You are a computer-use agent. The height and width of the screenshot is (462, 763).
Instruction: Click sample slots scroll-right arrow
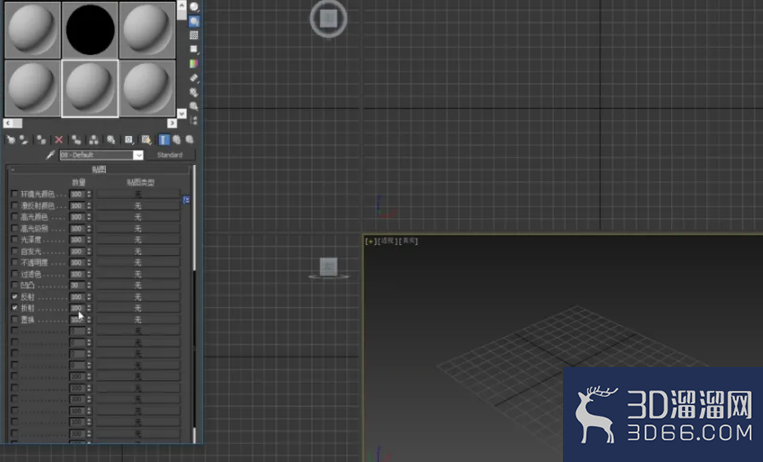pyautogui.click(x=172, y=123)
